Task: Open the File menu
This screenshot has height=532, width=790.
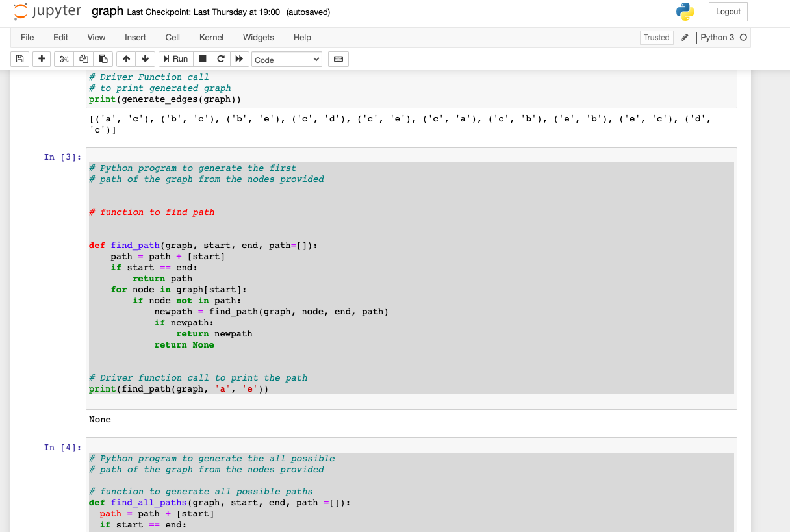Action: pos(27,38)
